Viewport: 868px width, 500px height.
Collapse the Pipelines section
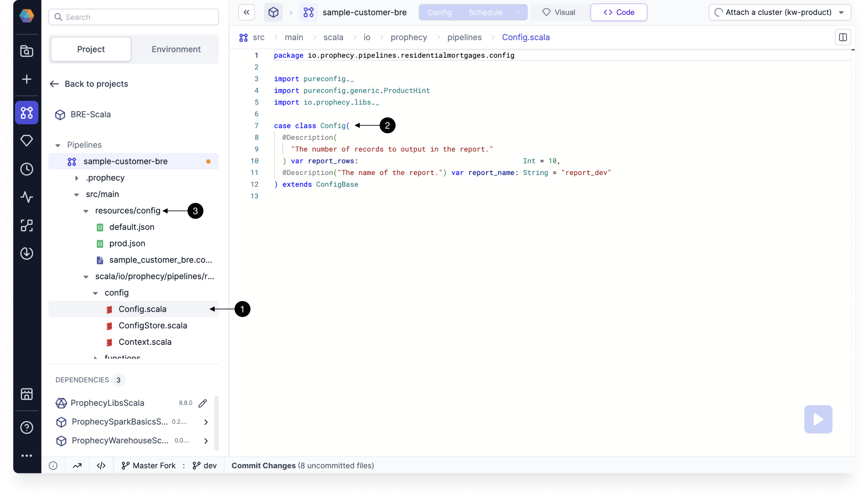58,145
